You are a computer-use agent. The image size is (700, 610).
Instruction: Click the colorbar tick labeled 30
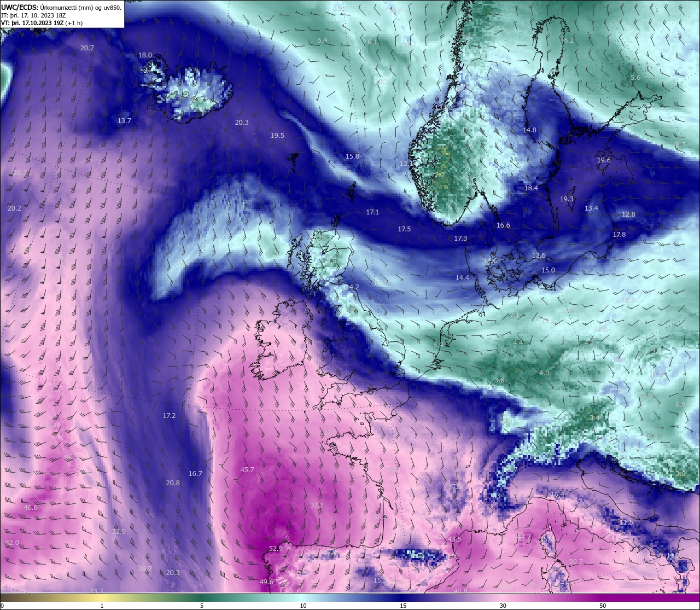pos(503,606)
